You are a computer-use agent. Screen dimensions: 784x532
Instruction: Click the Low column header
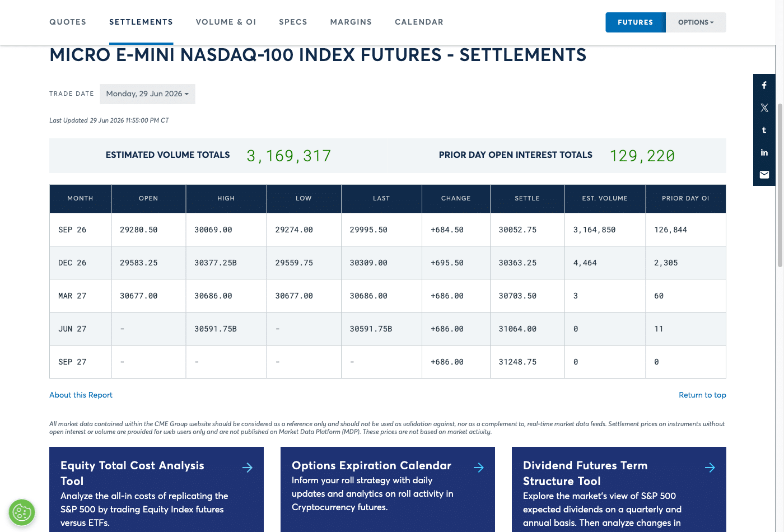[x=304, y=198]
